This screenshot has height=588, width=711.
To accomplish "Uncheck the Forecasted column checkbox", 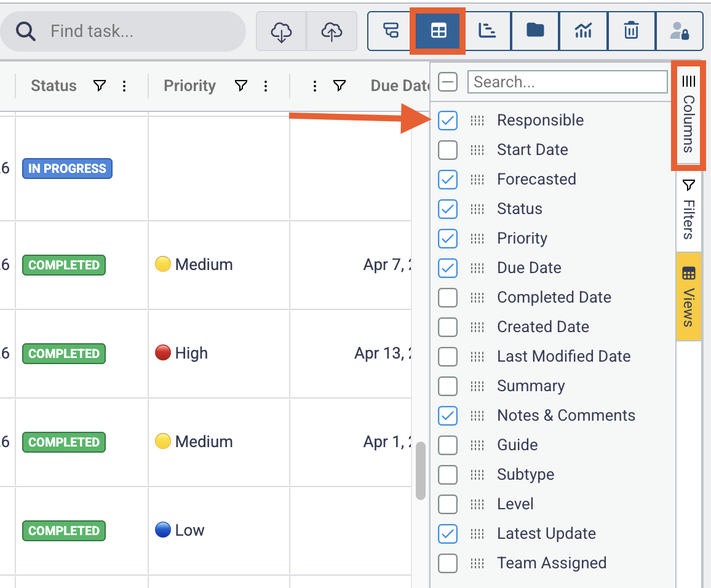I will pos(448,180).
